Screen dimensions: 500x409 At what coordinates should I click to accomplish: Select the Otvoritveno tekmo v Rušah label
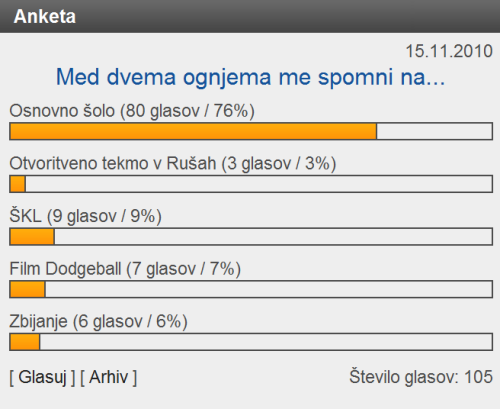tap(173, 164)
